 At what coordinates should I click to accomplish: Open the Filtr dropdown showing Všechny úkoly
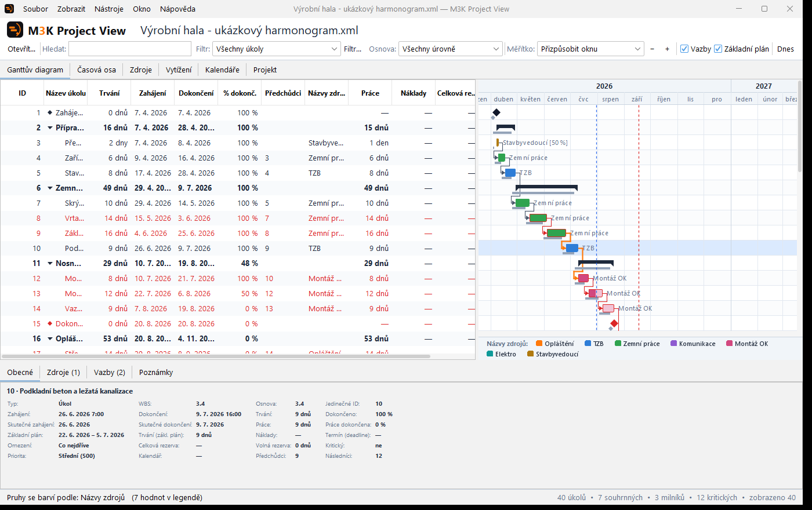(277, 49)
